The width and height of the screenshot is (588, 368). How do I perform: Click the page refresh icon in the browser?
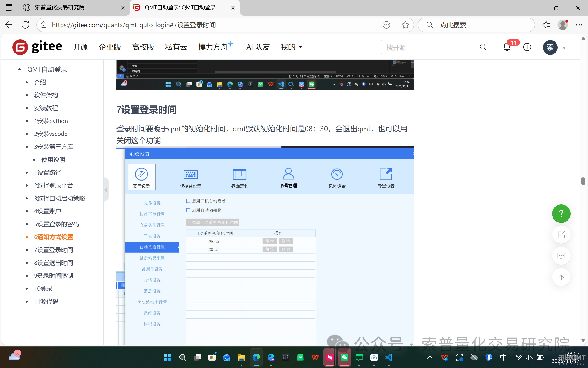pyautogui.click(x=25, y=25)
